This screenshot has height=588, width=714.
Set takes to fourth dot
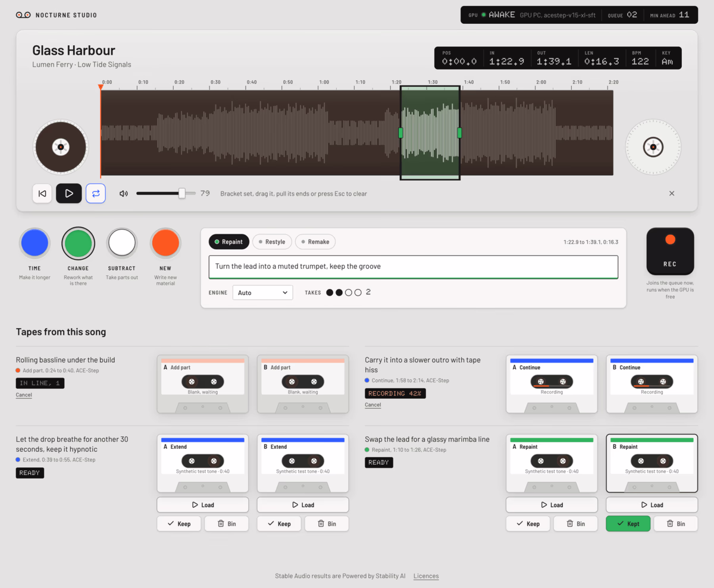click(358, 293)
